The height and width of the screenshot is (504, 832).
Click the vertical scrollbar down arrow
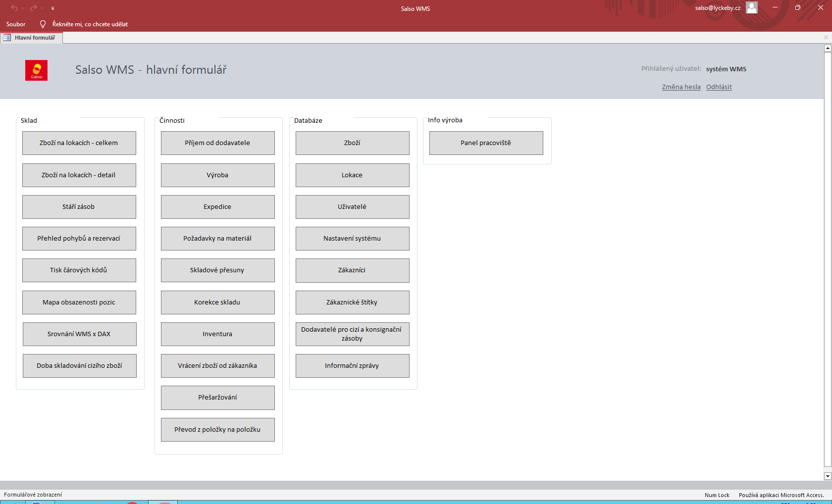[827, 476]
